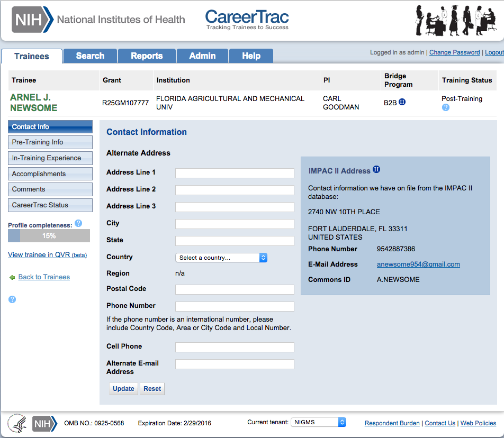The image size is (504, 438).
Task: Open Pre-Training Info section
Action: click(50, 142)
